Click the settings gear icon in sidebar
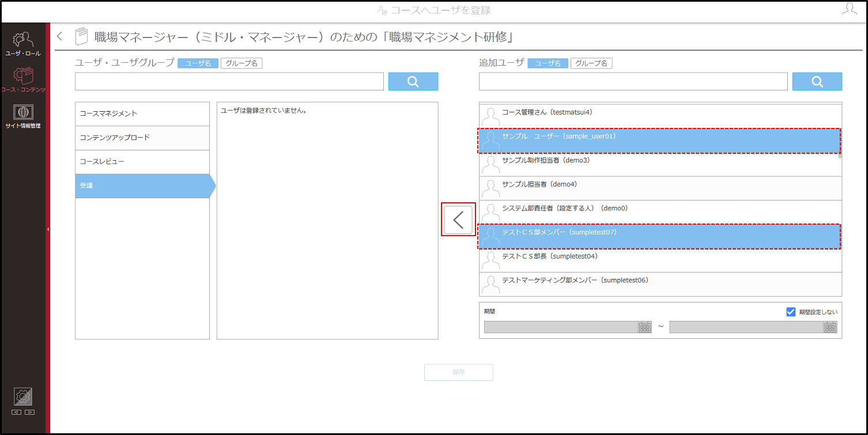 [23, 396]
